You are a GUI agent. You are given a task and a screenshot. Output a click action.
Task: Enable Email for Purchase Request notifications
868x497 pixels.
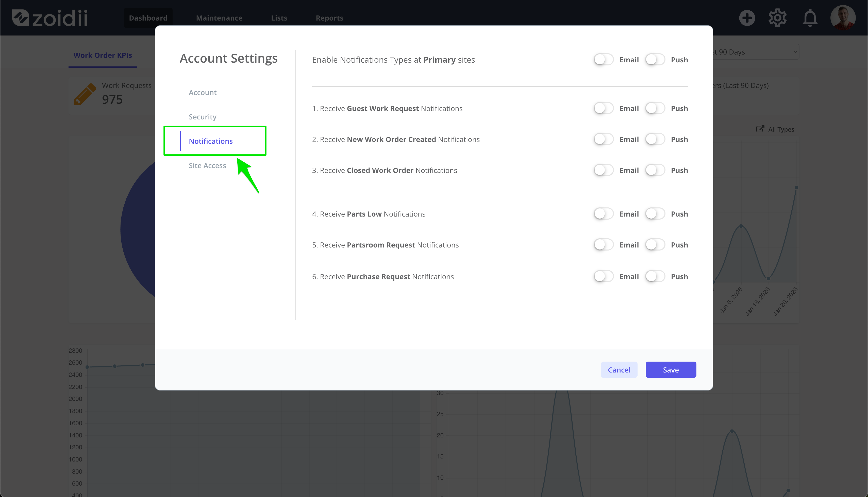[x=603, y=276]
